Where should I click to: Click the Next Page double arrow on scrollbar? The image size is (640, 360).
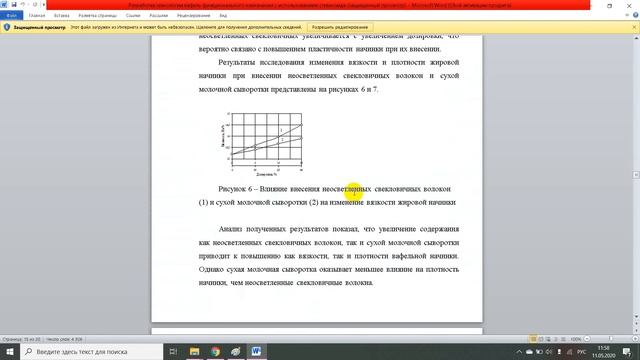tap(636, 331)
